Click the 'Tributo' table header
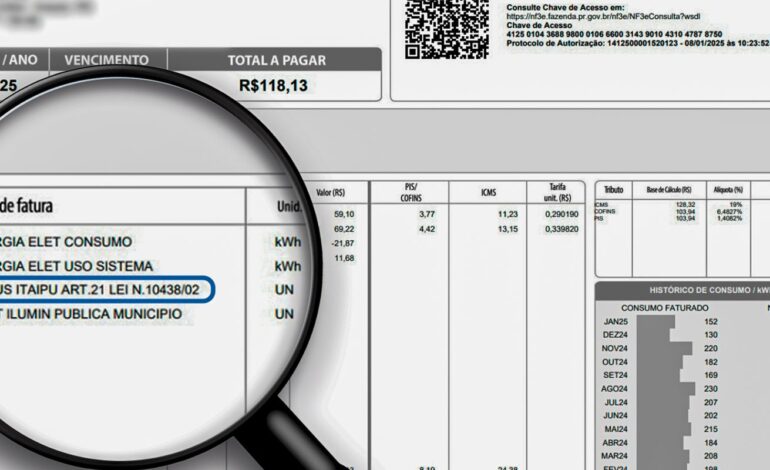 pyautogui.click(x=613, y=190)
